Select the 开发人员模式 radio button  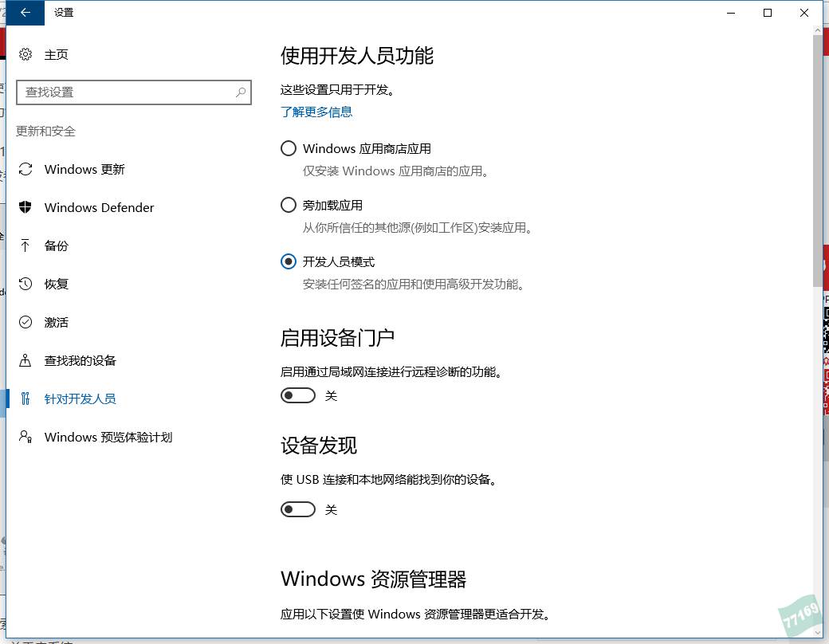coord(288,261)
